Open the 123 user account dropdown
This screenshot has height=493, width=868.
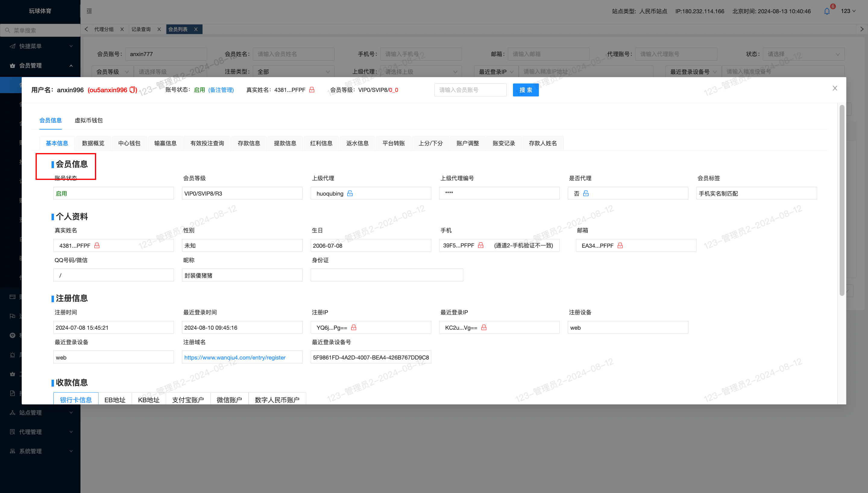848,11
